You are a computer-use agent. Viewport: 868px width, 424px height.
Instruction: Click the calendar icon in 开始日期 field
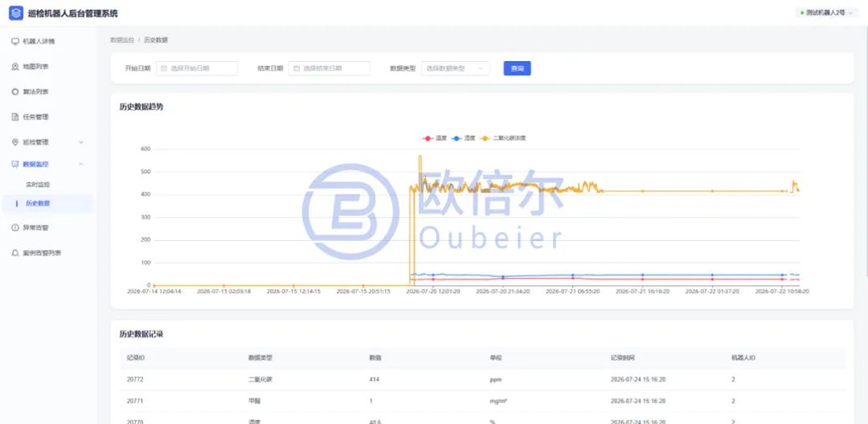click(x=164, y=68)
